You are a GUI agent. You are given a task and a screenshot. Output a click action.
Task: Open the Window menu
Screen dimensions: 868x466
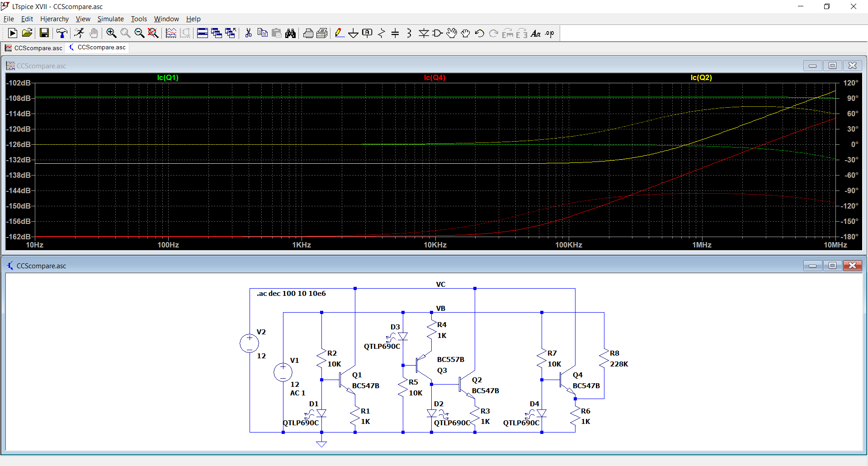[x=166, y=19]
